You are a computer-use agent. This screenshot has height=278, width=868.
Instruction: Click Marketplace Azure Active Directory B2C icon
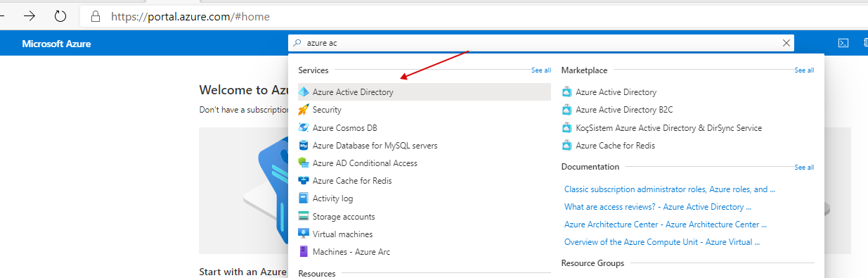pyautogui.click(x=567, y=110)
